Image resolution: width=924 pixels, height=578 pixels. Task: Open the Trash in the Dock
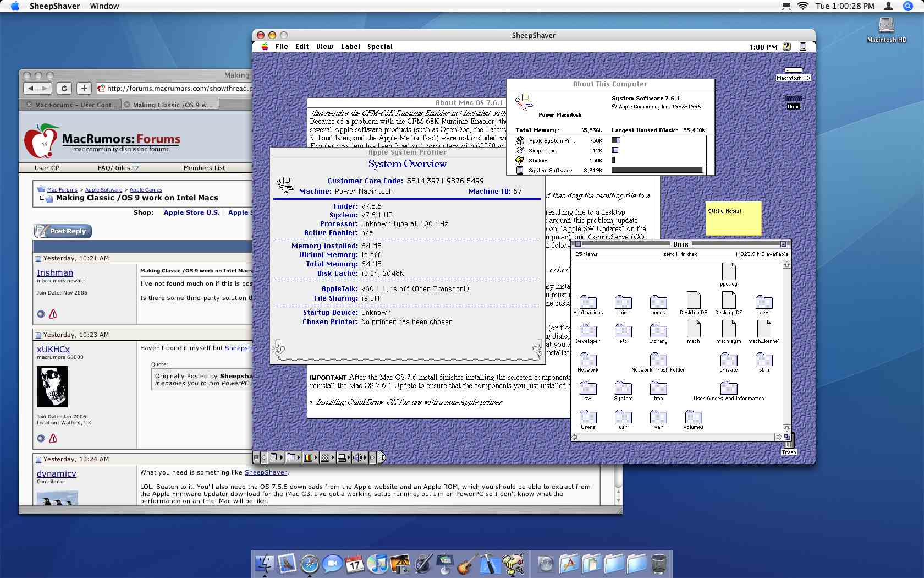coord(659,564)
